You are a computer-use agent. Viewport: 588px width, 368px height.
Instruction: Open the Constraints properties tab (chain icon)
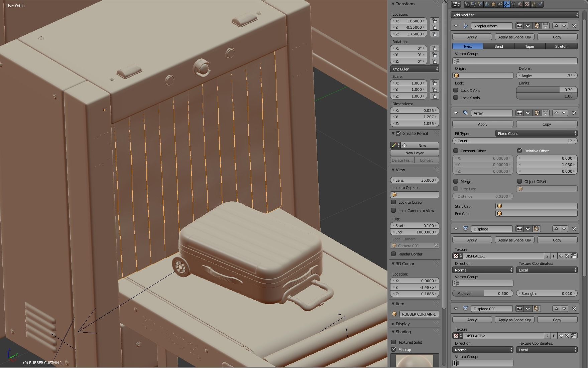(500, 4)
